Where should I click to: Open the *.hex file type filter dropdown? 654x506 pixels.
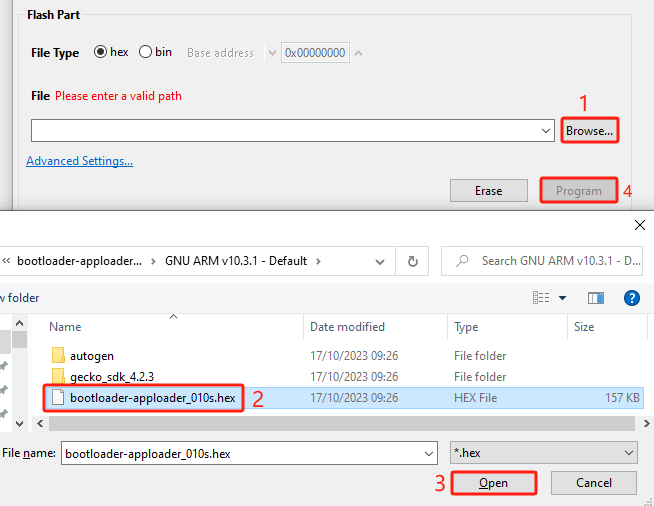tap(628, 453)
